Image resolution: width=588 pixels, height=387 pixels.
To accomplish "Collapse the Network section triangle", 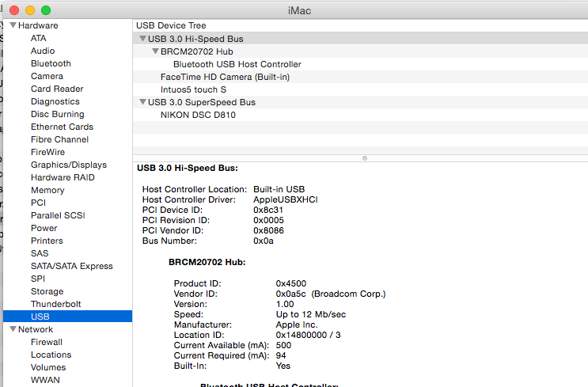I will (x=13, y=329).
